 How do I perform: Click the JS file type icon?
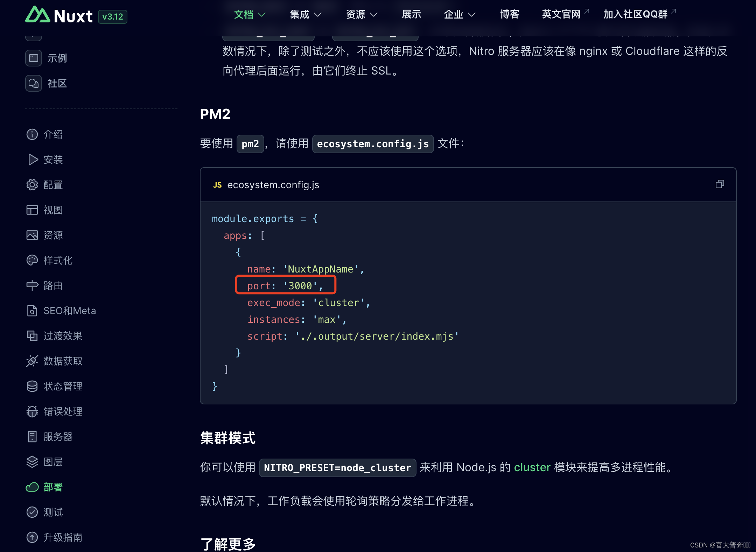pos(217,185)
